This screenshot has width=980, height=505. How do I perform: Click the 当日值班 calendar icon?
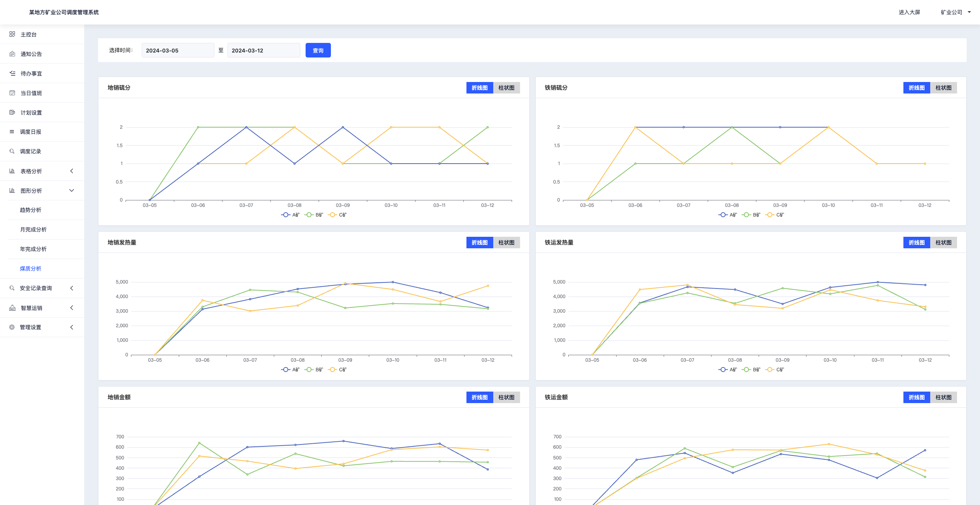coord(12,93)
